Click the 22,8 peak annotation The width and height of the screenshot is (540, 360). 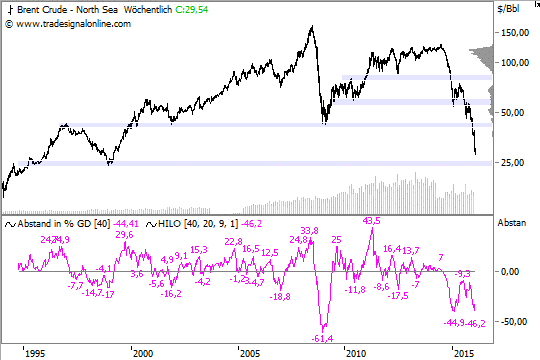tap(233, 242)
